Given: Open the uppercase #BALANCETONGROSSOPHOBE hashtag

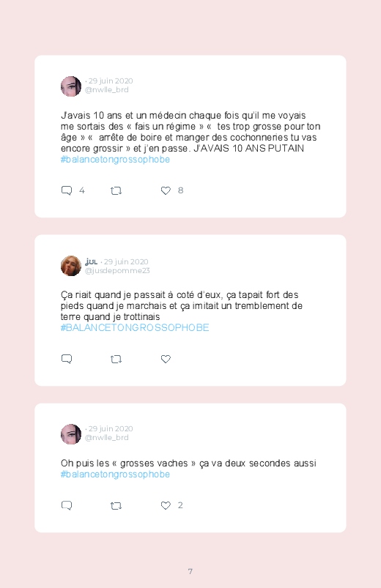Looking at the screenshot, I should pos(135,327).
